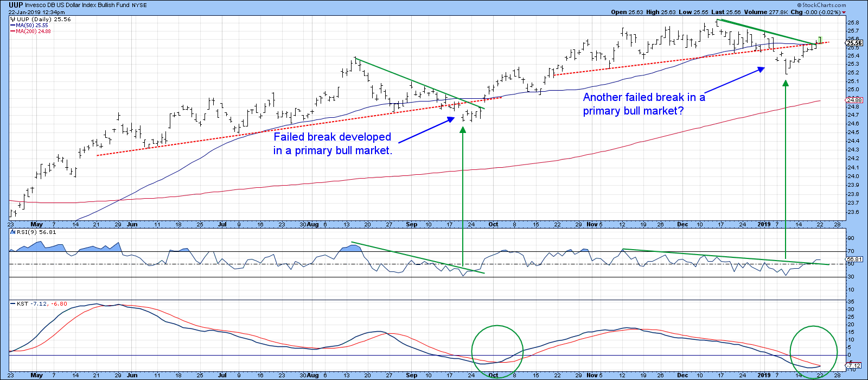Screen dimensions: 868x380
Task: Click the UUP ticker symbol in the title
Action: (x=16, y=5)
